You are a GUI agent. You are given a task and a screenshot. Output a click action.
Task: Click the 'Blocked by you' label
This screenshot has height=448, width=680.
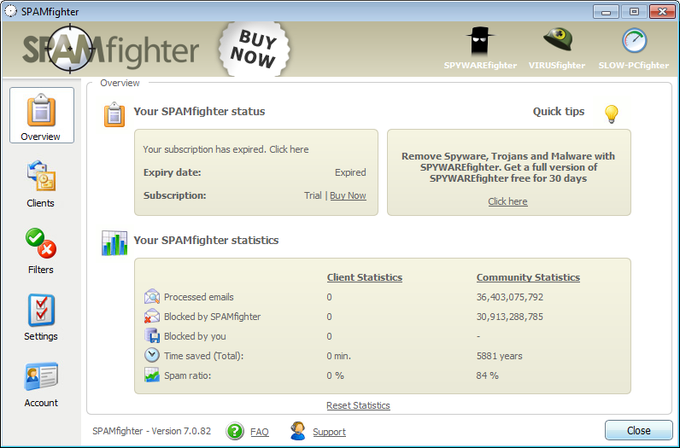coord(195,337)
